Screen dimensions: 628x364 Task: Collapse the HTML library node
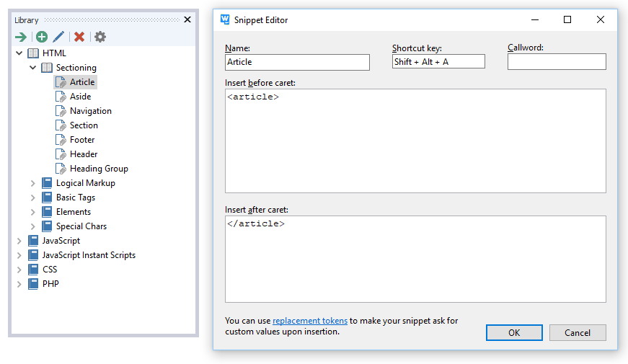[x=19, y=53]
